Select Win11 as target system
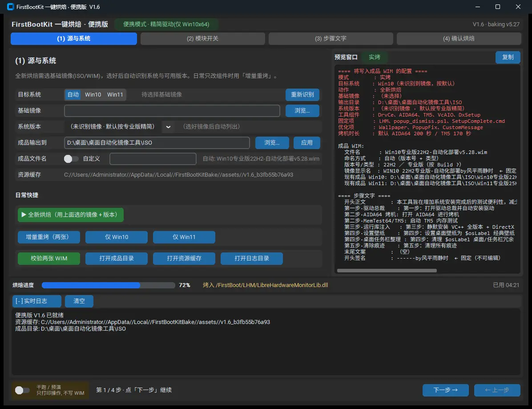Image resolution: width=532 pixels, height=409 pixels. [115, 94]
